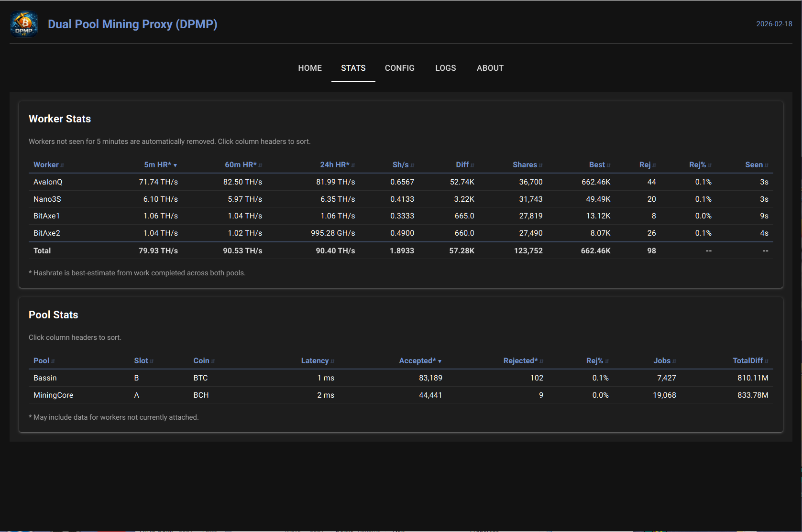Toggle the sort direction arrow on Accepted*

[440, 360]
